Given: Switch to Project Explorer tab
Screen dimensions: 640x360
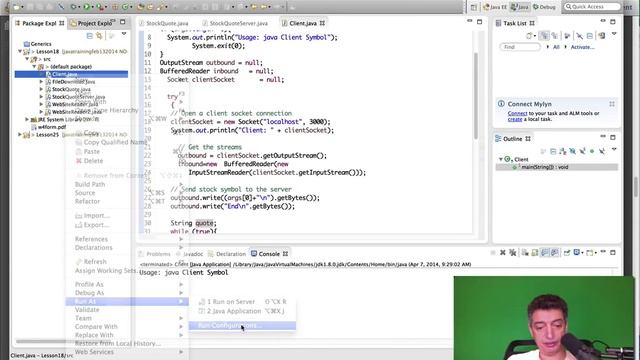Looking at the screenshot, I should tap(94, 23).
